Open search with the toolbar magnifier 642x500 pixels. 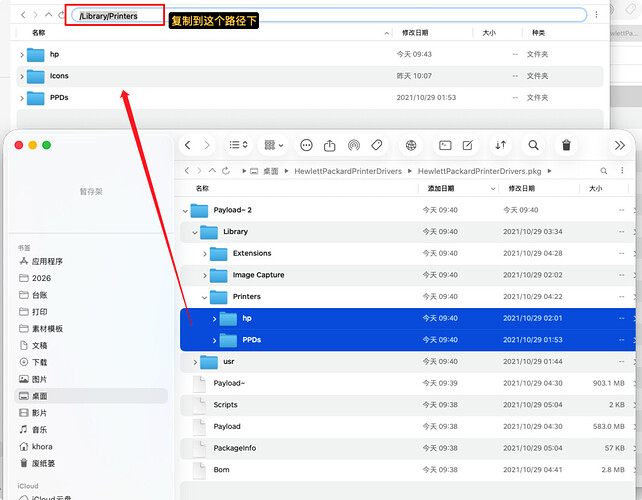(x=533, y=145)
